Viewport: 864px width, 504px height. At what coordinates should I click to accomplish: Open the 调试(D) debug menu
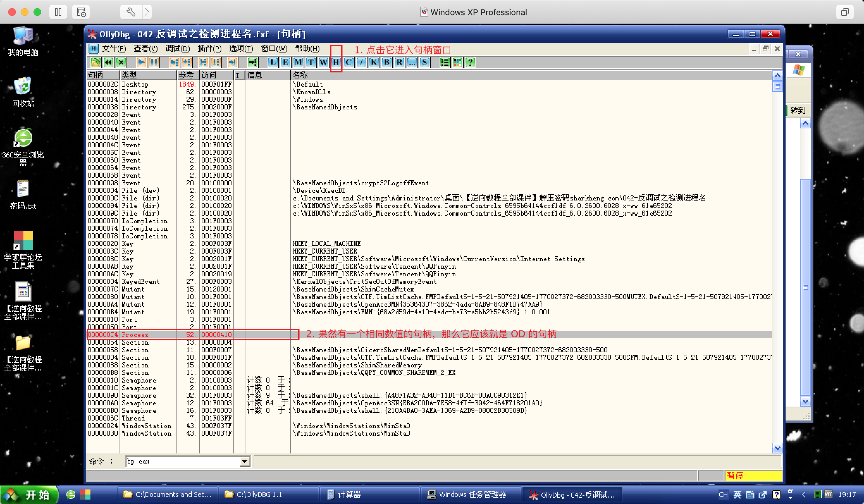pos(178,49)
